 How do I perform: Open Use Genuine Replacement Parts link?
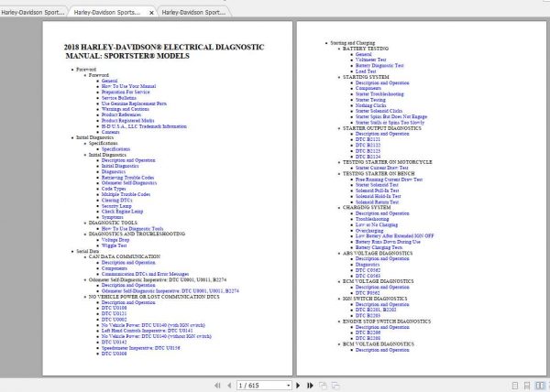coord(134,103)
